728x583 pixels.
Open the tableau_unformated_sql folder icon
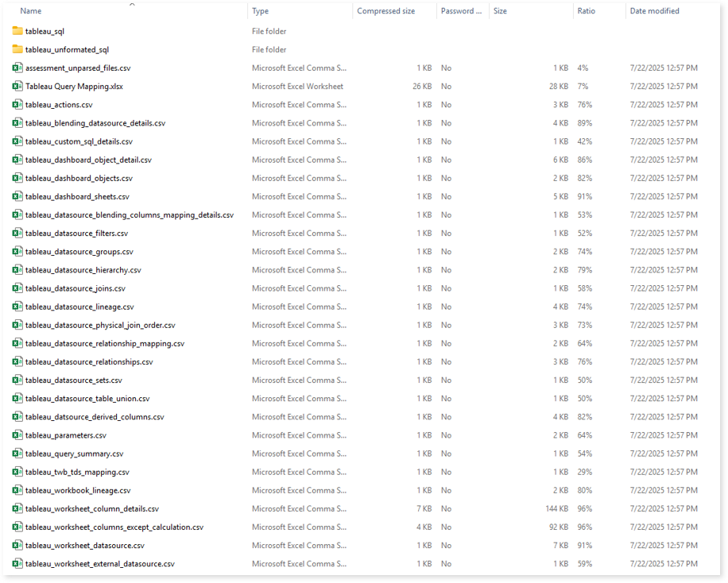point(17,49)
